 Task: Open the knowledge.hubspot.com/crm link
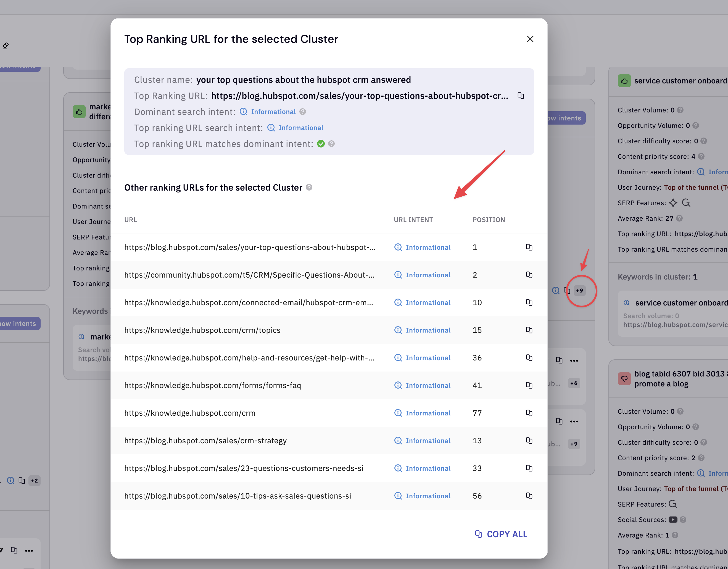point(190,413)
